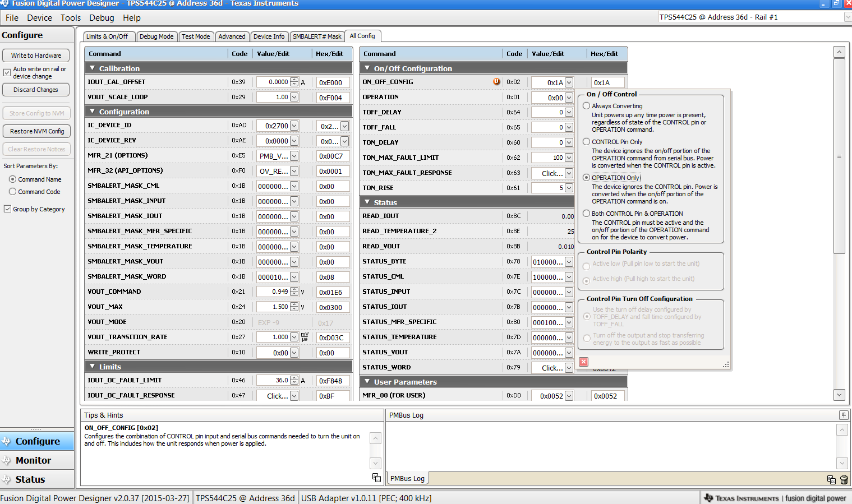
Task: Click the Restore NVM Config button
Action: point(36,131)
